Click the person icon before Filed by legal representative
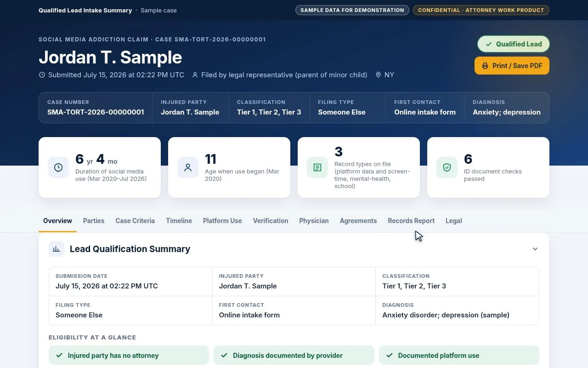The width and height of the screenshot is (588, 368). [195, 75]
